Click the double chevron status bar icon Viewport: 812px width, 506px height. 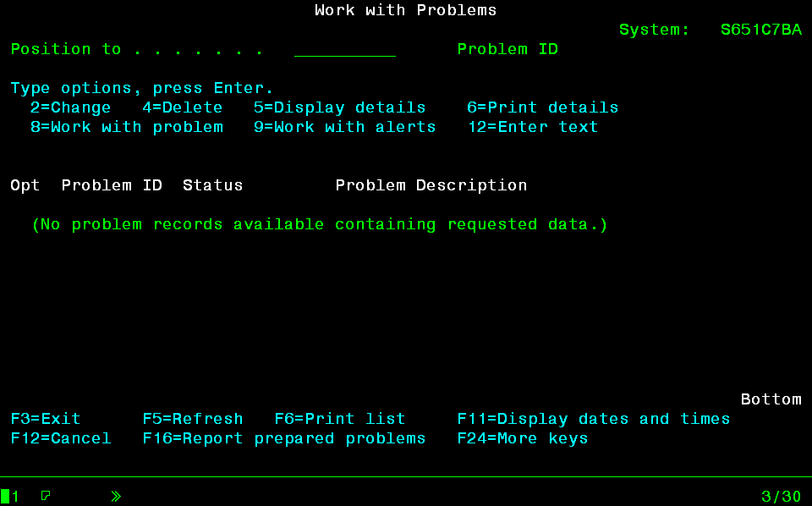pos(116,496)
